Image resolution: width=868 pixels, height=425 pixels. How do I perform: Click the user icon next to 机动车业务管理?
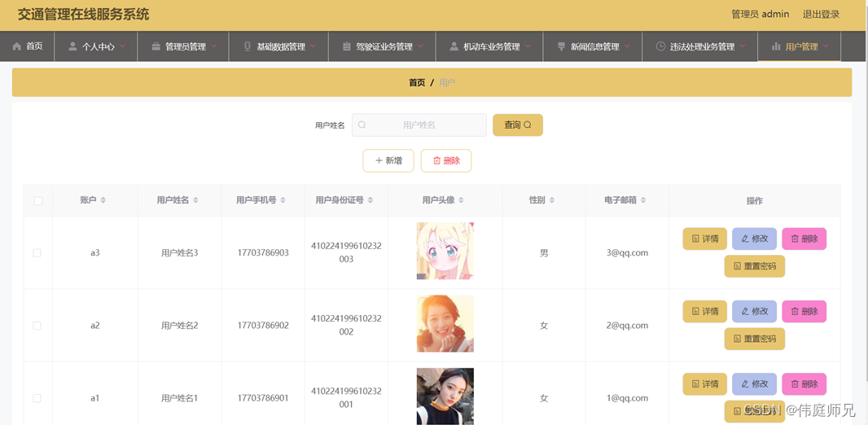click(454, 46)
